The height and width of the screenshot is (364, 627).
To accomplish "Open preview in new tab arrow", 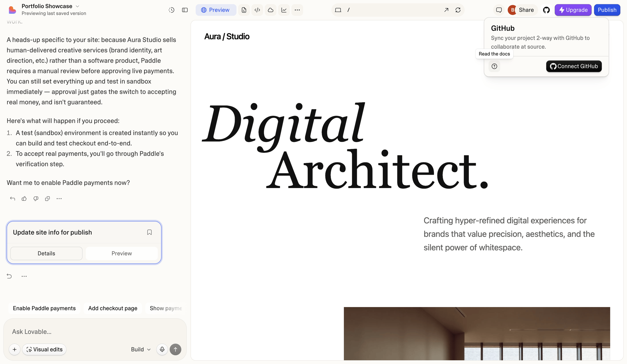I will 446,10.
